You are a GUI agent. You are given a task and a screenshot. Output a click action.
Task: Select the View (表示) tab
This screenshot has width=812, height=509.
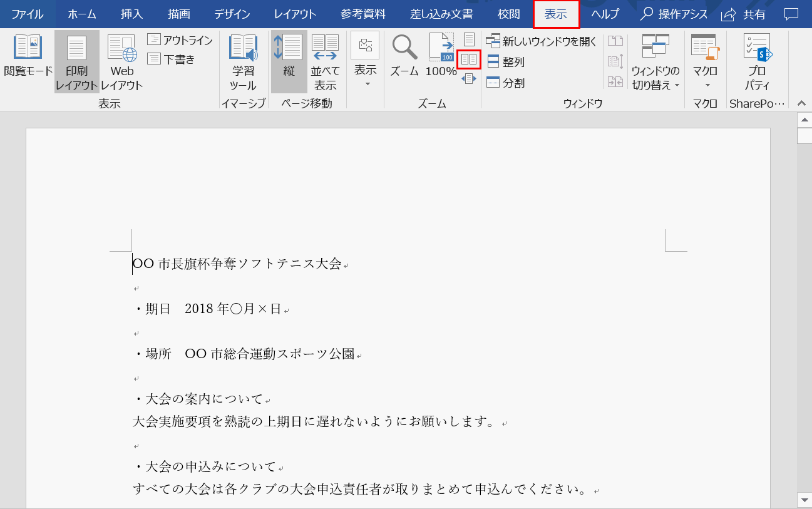556,14
